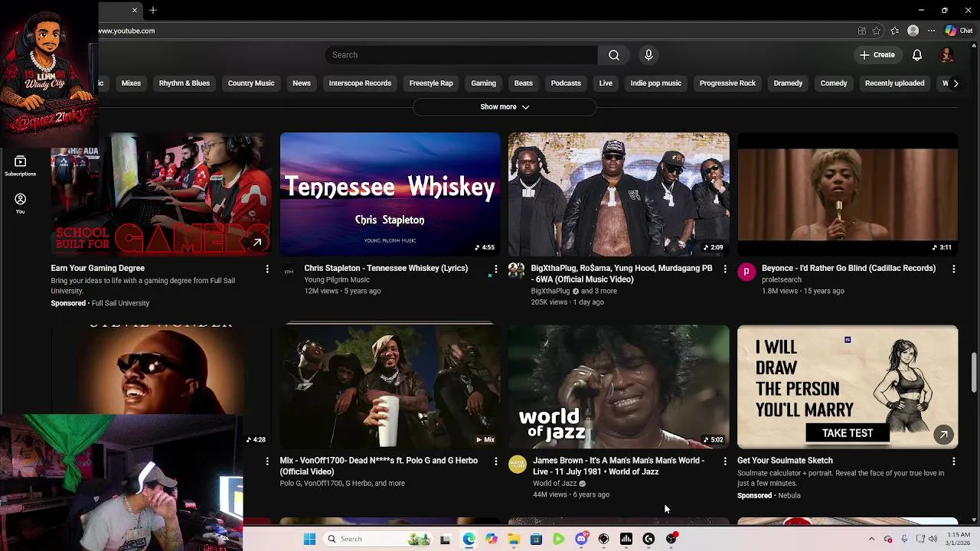The height and width of the screenshot is (551, 980).
Task: Select the Freestyle Rap chip
Action: tap(431, 83)
